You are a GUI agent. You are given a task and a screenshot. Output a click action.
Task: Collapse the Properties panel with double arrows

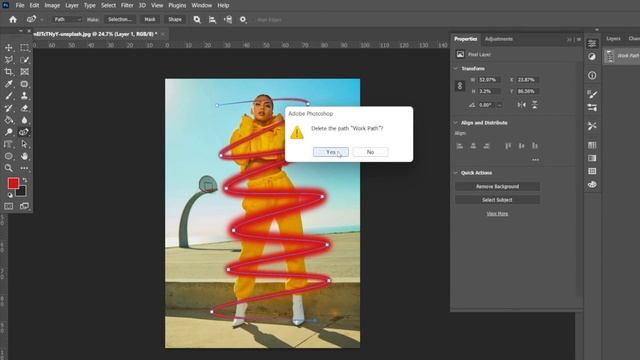[569, 39]
